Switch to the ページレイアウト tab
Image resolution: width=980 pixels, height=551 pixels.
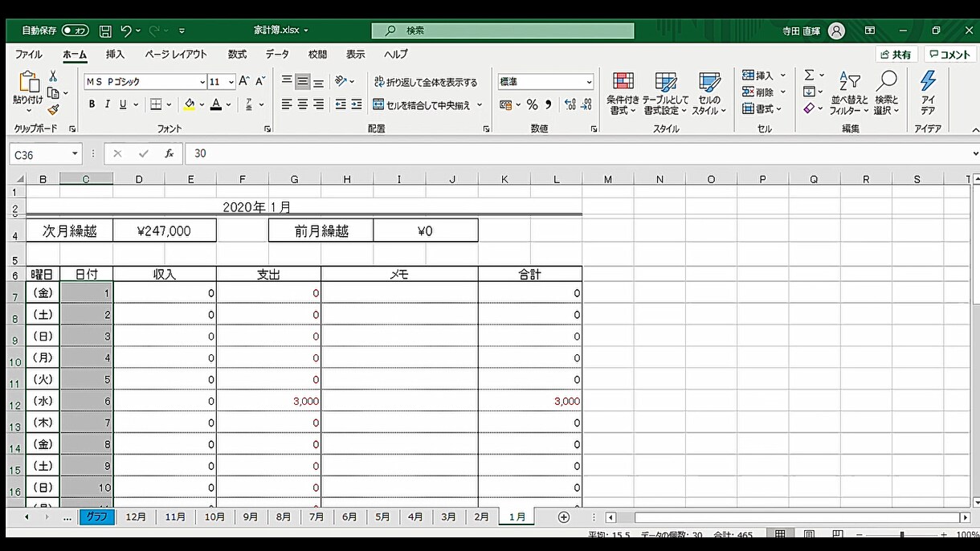pyautogui.click(x=176, y=55)
